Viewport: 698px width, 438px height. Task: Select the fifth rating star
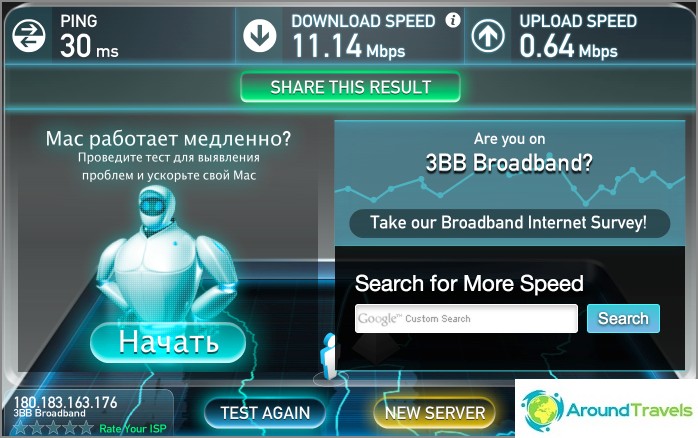point(86,428)
